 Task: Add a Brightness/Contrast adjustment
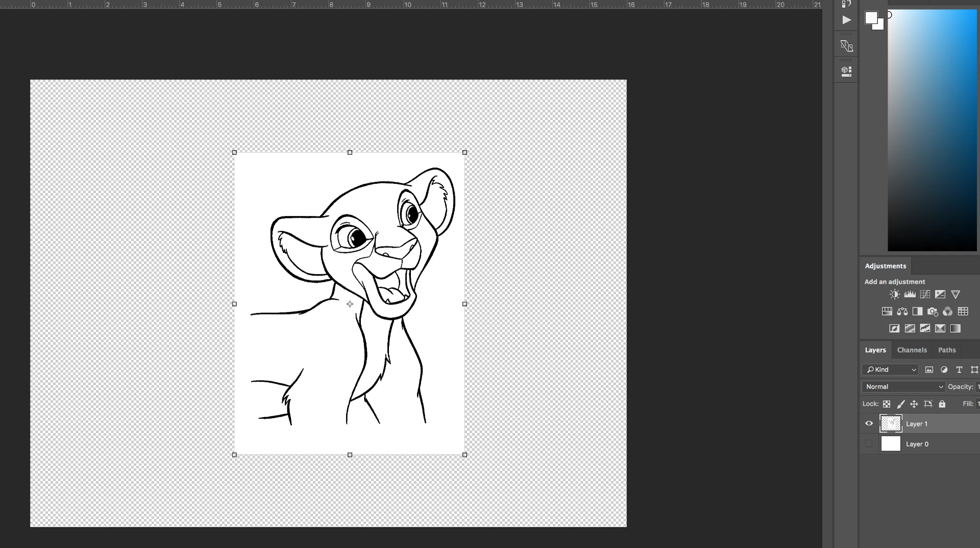[x=894, y=294]
